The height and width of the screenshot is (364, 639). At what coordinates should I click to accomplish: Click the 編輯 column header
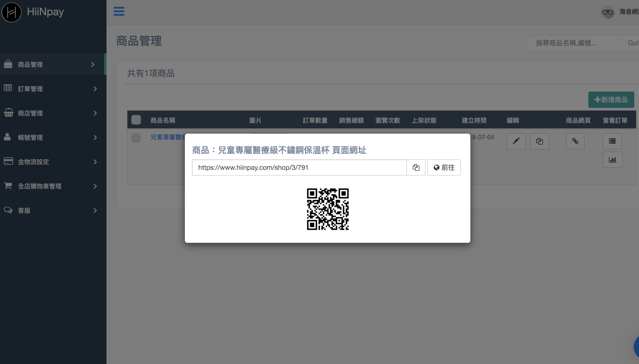point(513,120)
